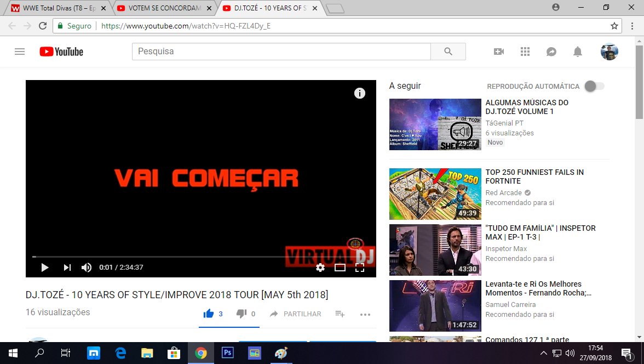Add video to a playlist
The image size is (644, 364).
point(340,314)
